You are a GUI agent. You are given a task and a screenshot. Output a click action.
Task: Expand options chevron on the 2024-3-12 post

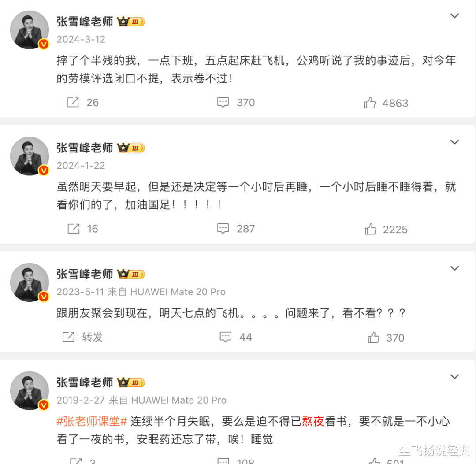pos(454,16)
